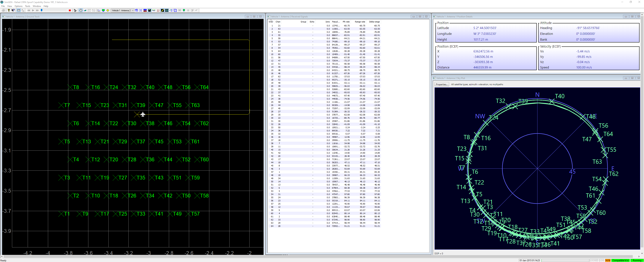Viewport: 644px width, 262px height.
Task: Click the green monitor display icon
Action: tap(103, 10)
